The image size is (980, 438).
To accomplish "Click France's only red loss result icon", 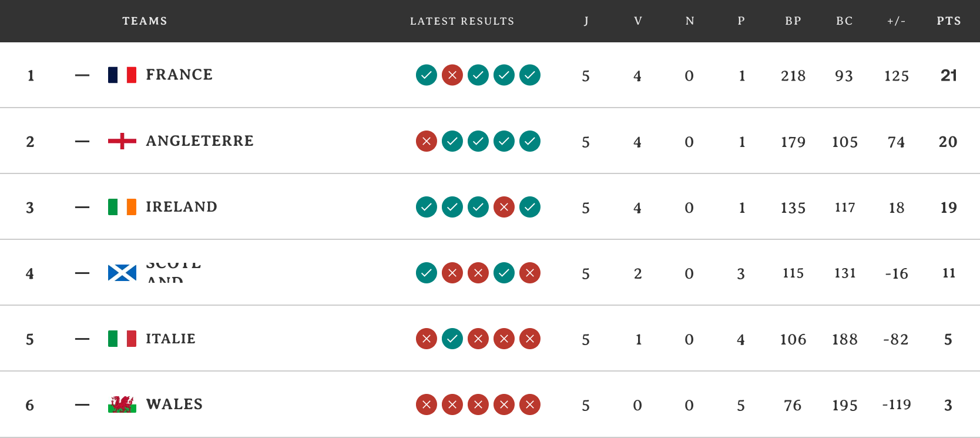I will (x=452, y=75).
